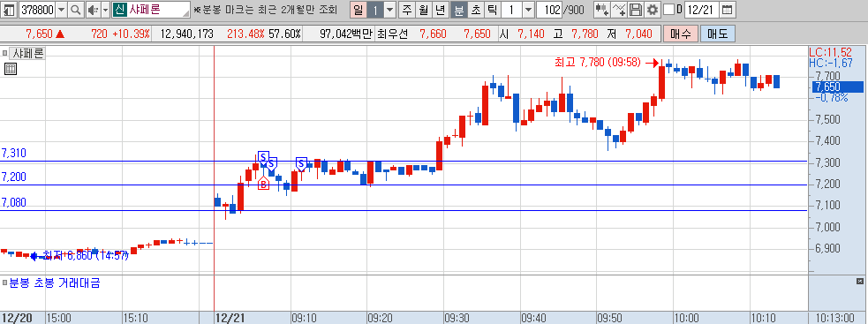This screenshot has width=868, height=324.
Task: Open the add candlestick chart icon
Action: (x=602, y=10)
